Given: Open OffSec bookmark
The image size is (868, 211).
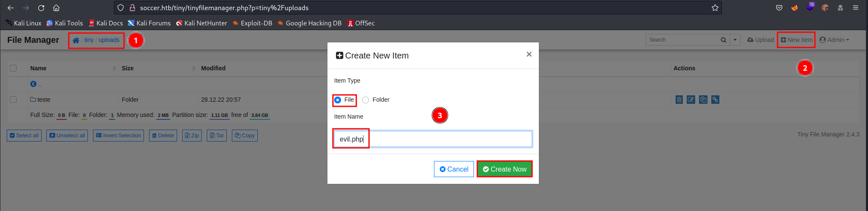Looking at the screenshot, I should 361,23.
